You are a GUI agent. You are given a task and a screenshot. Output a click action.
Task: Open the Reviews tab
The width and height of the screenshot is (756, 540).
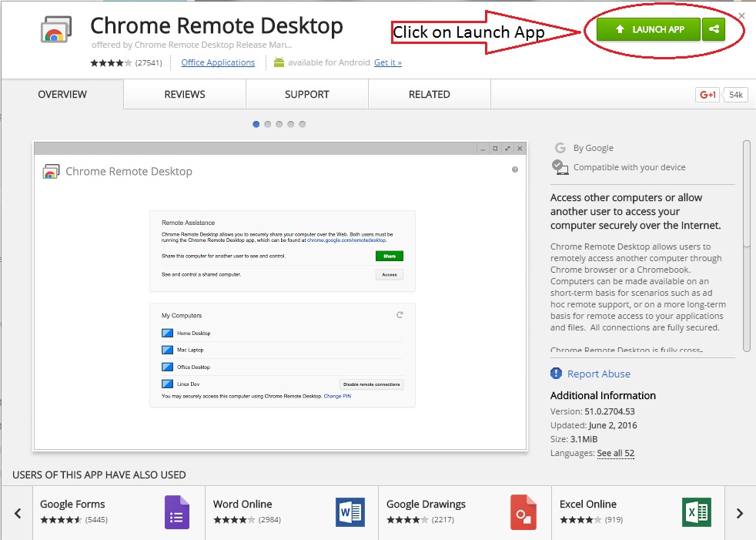pos(185,94)
